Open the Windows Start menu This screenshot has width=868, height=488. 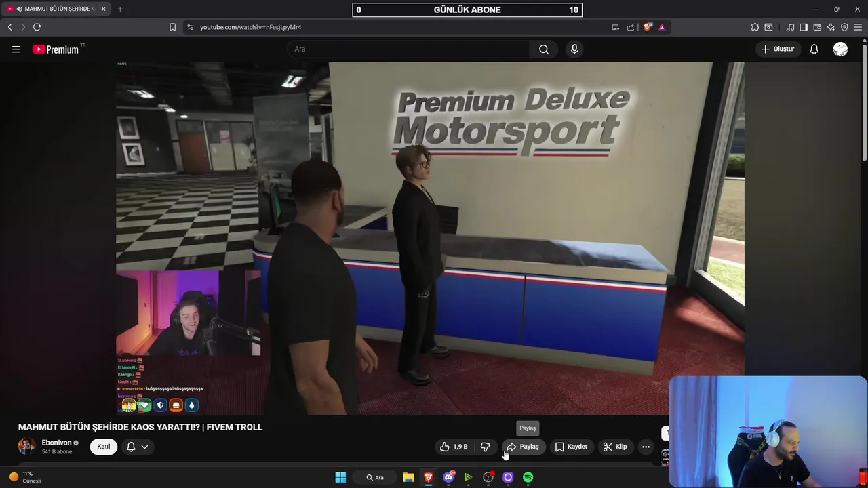(x=340, y=477)
